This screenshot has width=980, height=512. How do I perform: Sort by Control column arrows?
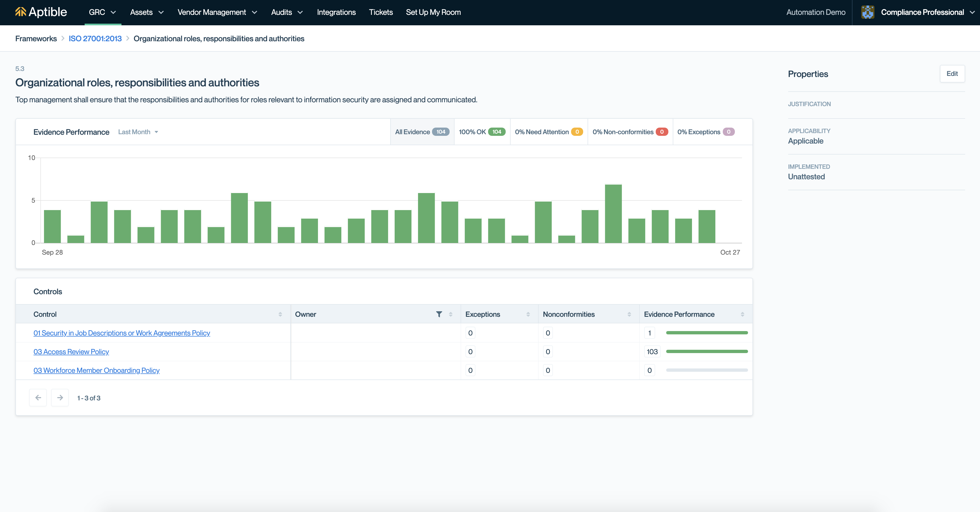pos(280,314)
